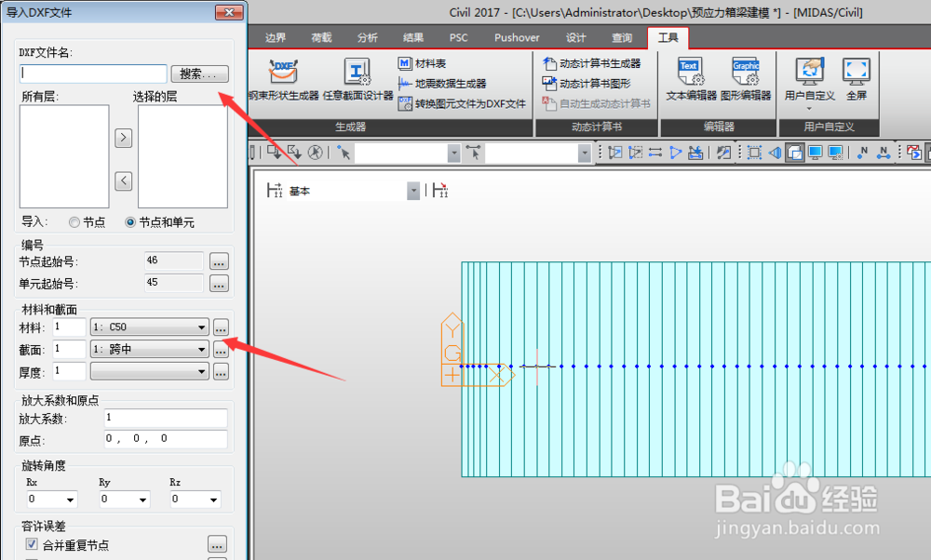Click the monitor with gear display options icon
931x560 pixels.
click(x=835, y=153)
